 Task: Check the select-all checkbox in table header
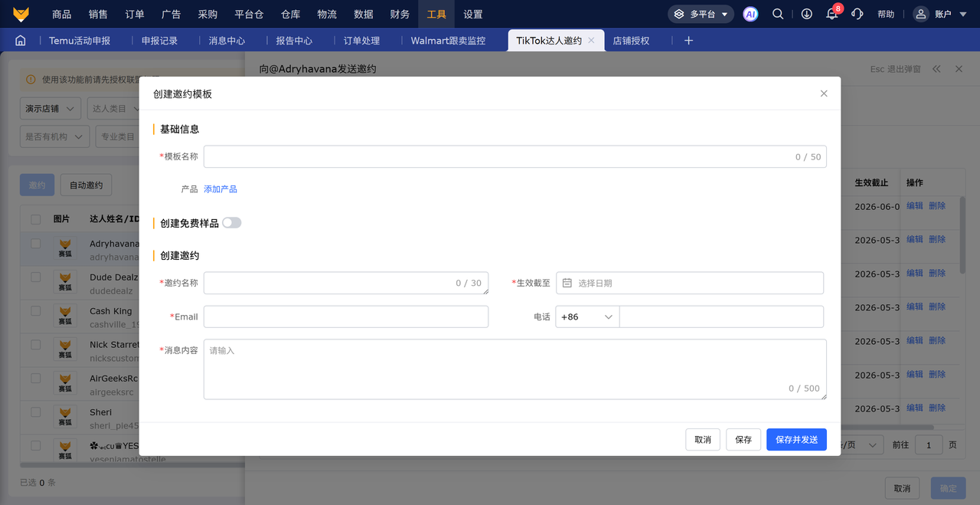[36, 219]
